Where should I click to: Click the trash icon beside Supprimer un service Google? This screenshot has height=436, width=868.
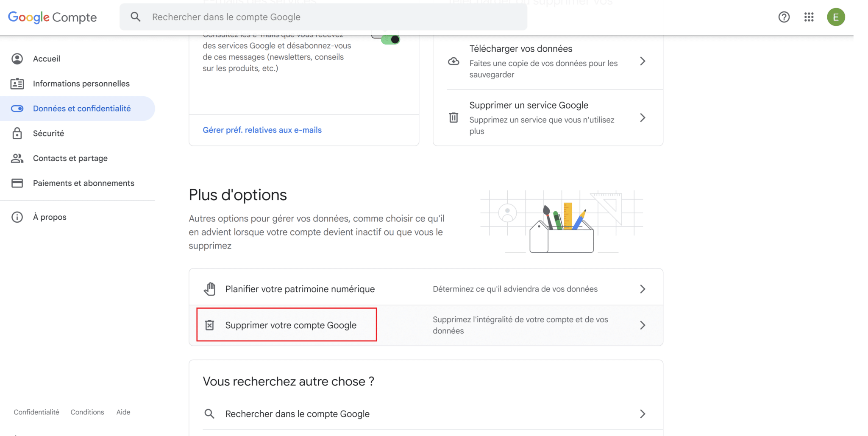click(x=453, y=117)
